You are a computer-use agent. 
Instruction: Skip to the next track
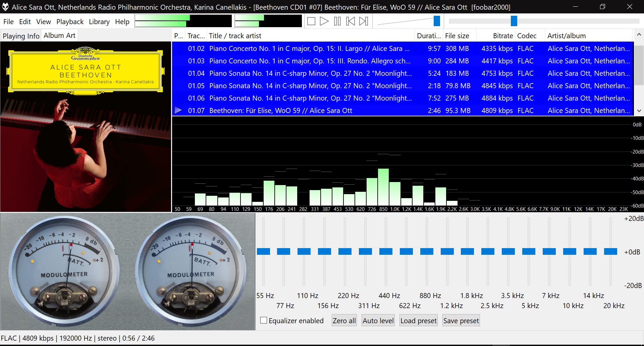pyautogui.click(x=364, y=21)
